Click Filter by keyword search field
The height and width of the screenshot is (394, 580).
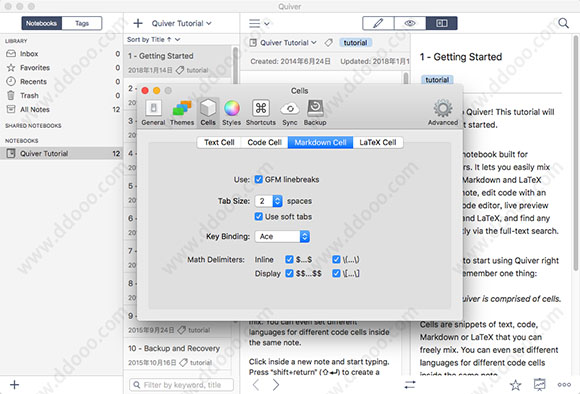[x=181, y=385]
